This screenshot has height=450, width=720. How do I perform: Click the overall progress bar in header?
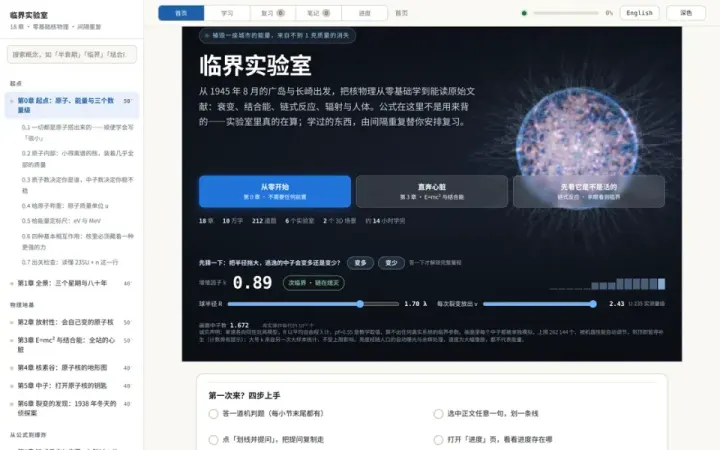point(566,13)
